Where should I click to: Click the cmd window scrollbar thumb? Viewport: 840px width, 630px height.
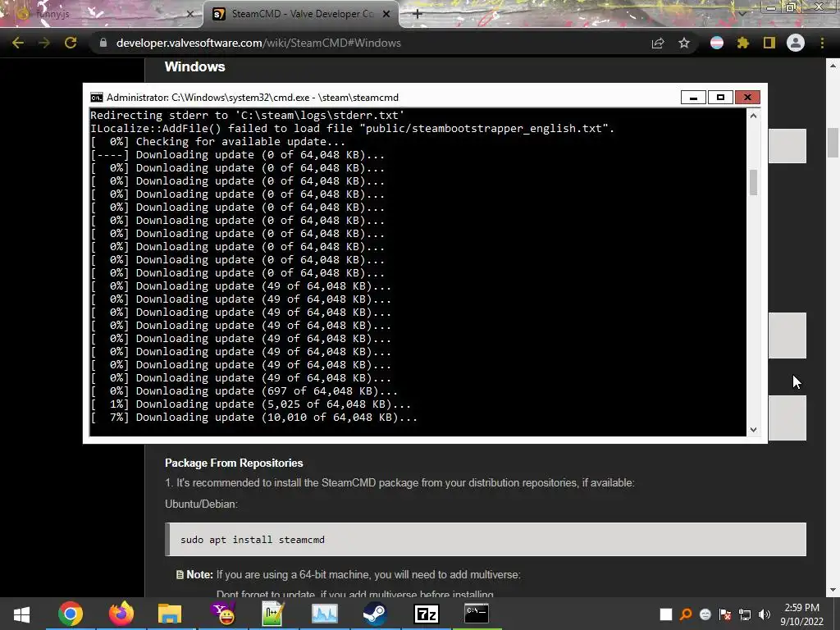[x=753, y=183]
